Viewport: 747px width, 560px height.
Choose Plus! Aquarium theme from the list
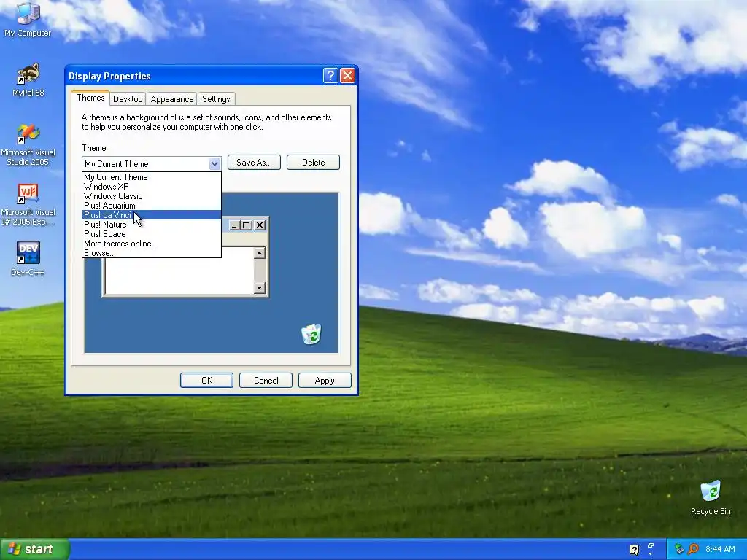point(152,206)
